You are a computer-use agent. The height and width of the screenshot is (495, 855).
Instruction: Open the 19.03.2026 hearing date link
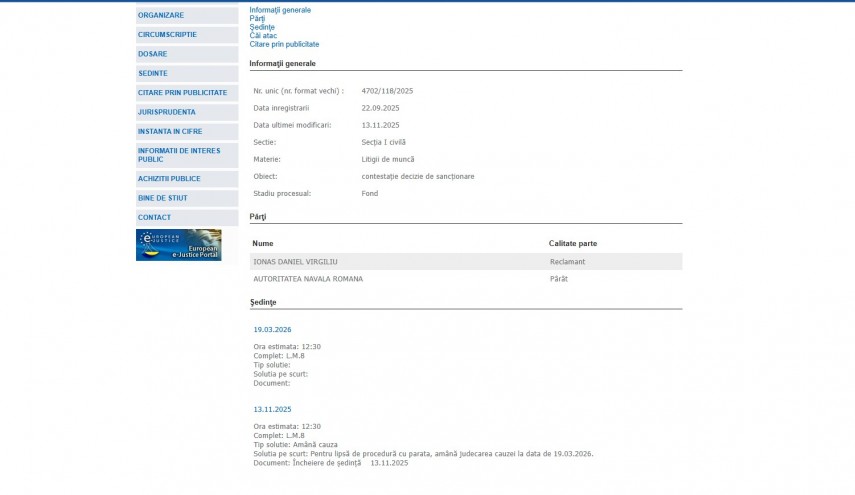tap(272, 329)
